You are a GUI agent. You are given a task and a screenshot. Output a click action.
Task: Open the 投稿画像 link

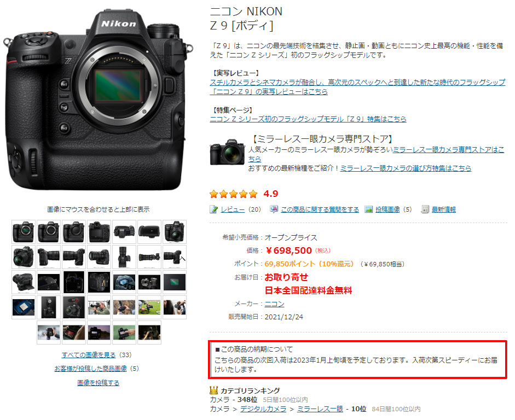coord(387,209)
